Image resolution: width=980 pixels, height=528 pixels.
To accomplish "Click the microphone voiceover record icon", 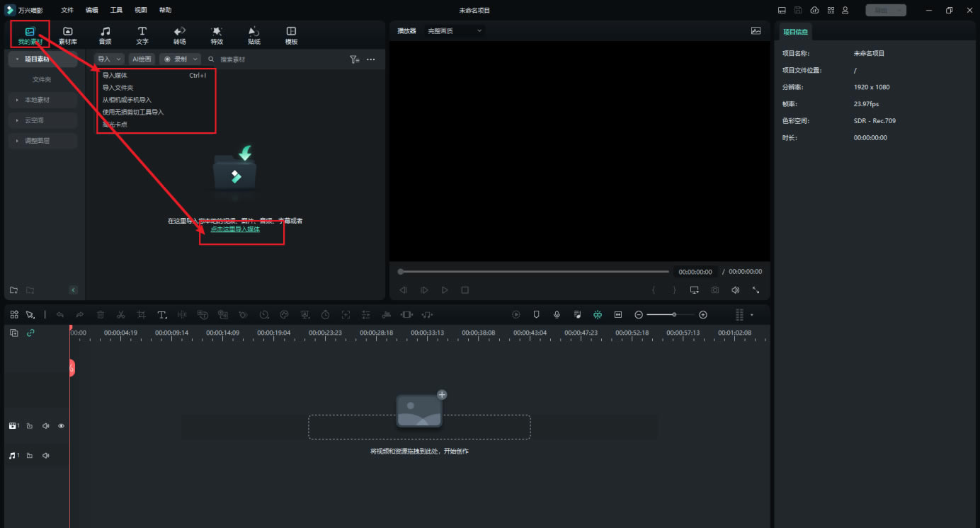I will pos(557,314).
